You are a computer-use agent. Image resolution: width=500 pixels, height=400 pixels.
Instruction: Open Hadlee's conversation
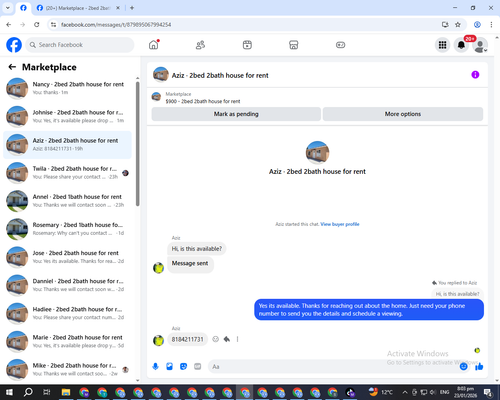tap(67, 313)
